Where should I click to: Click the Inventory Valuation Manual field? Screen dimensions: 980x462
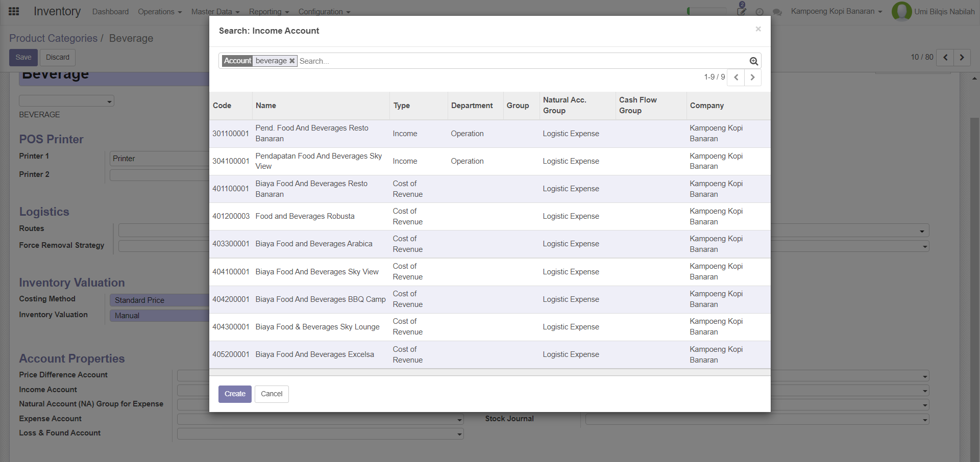pyautogui.click(x=159, y=316)
